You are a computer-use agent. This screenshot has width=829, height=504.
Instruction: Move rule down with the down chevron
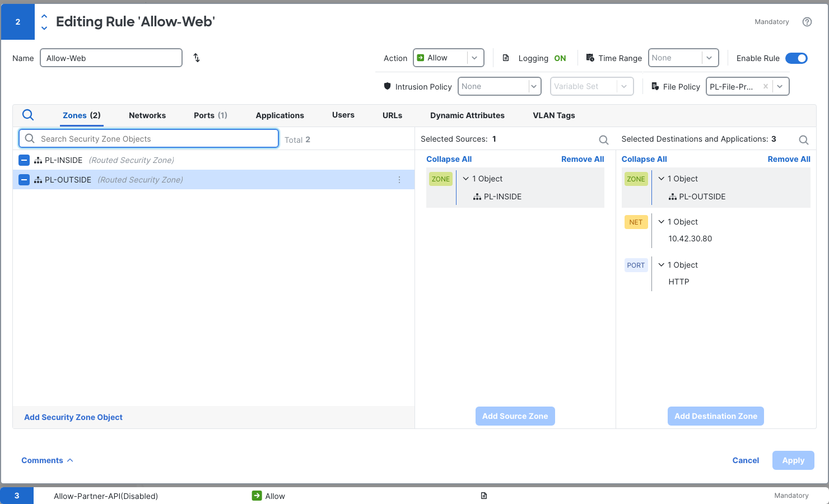[44, 28]
